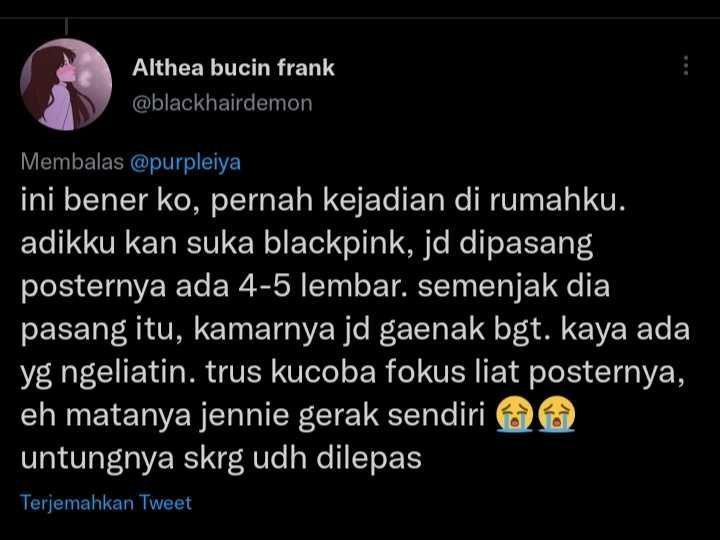Image resolution: width=720 pixels, height=540 pixels.
Task: Click the word posternya ending the sixth line
Action: click(x=602, y=373)
